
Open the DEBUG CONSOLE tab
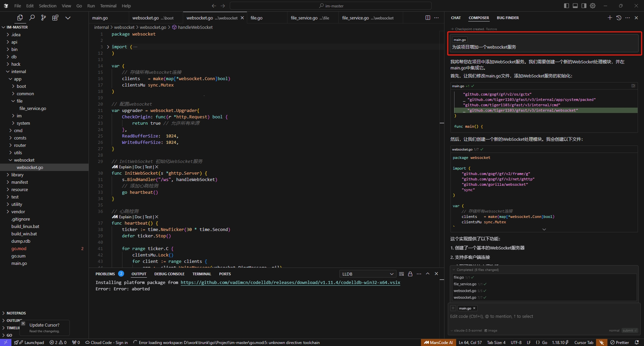(x=169, y=274)
